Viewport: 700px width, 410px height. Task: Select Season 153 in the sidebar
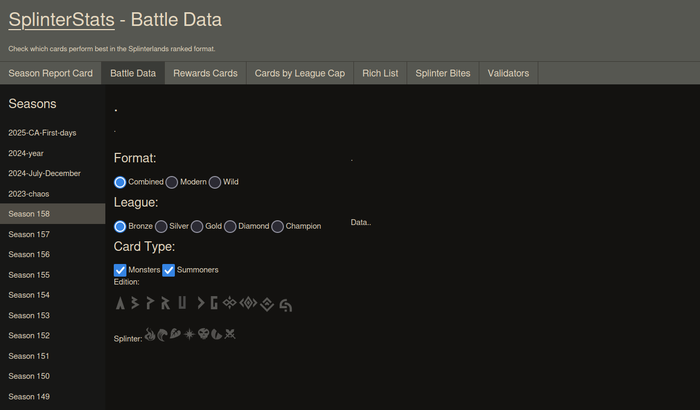53,315
